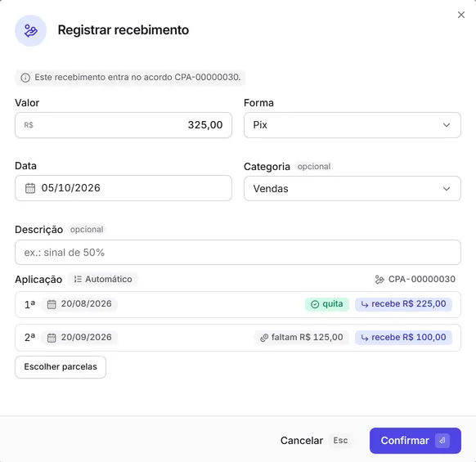Screen dimensions: 476x462
Task: Click the acordo CPA-00000030 info notice
Action: point(131,78)
